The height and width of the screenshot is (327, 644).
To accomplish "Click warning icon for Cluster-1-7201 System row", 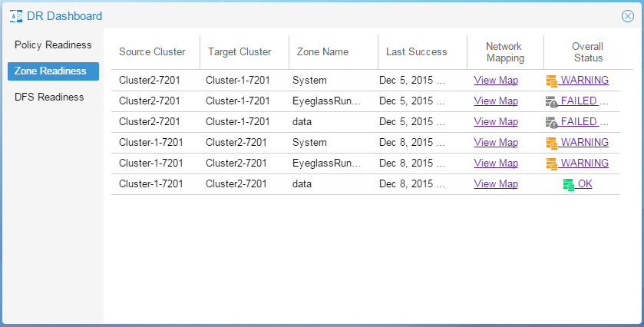I will (x=552, y=143).
